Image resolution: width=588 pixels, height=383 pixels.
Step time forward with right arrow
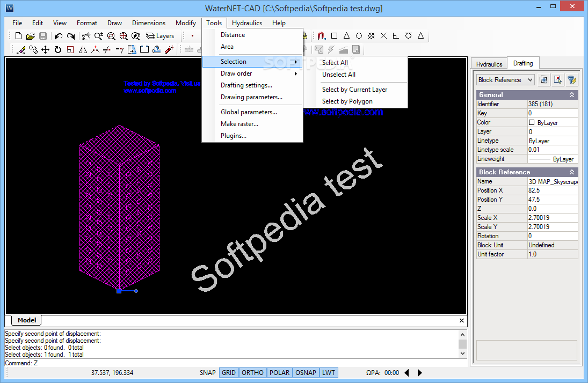click(x=419, y=372)
